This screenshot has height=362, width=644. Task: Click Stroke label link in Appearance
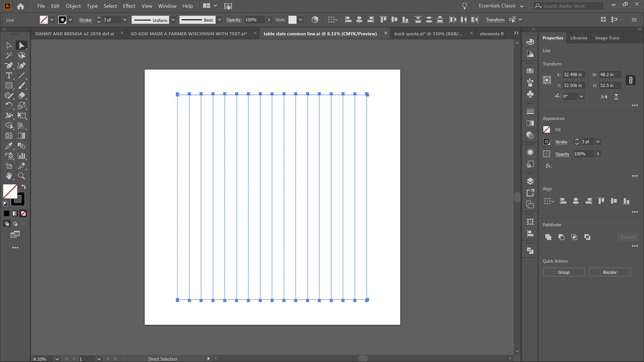(x=561, y=142)
